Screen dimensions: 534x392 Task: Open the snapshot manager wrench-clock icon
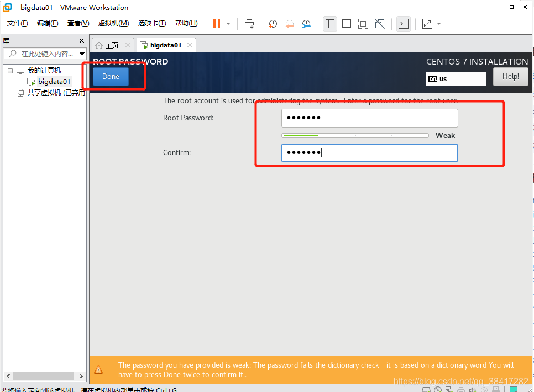pyautogui.click(x=306, y=24)
